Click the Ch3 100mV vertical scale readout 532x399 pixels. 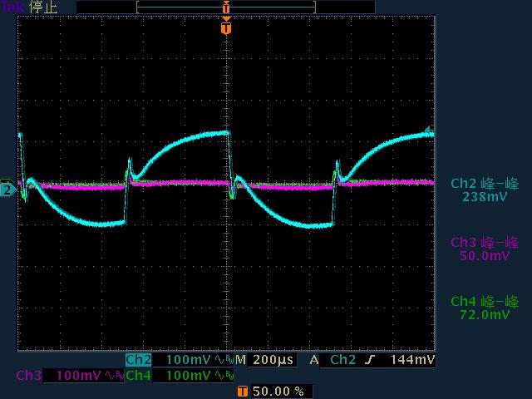click(x=79, y=376)
